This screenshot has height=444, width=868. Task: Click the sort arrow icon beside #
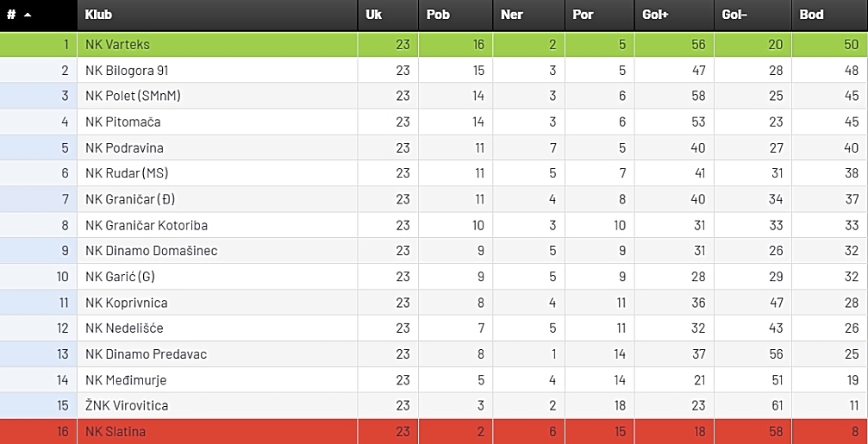click(28, 15)
